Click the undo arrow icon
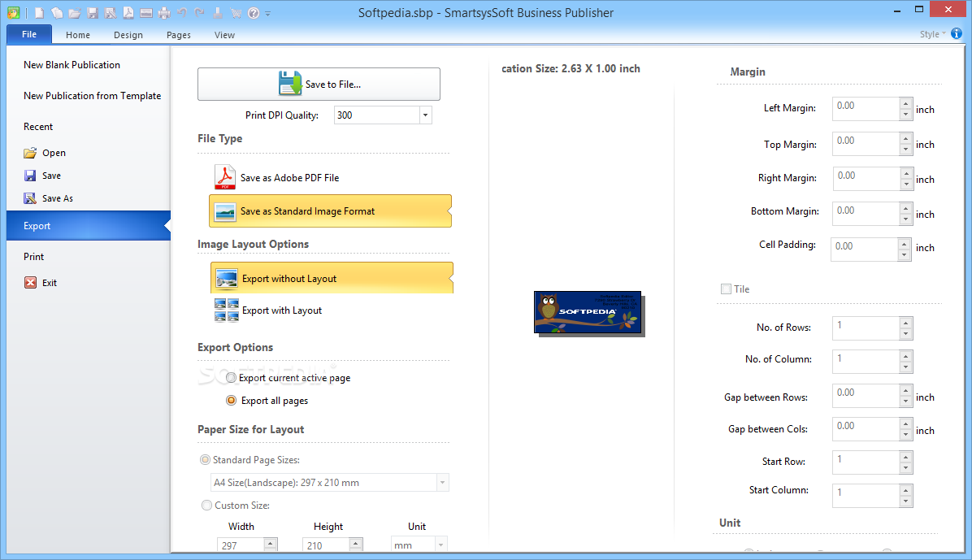 182,12
